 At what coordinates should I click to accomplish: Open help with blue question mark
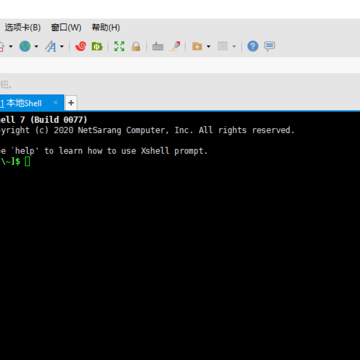coord(253,46)
